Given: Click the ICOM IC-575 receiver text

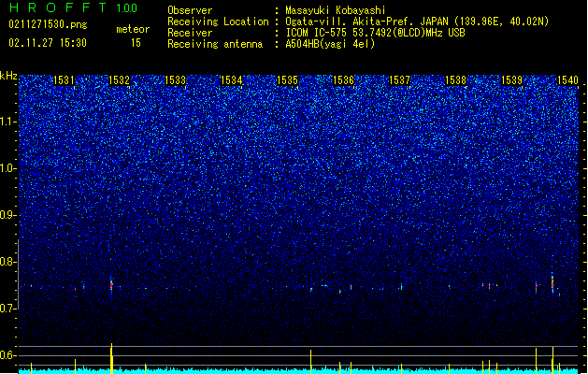Looking at the screenshot, I should [375, 33].
